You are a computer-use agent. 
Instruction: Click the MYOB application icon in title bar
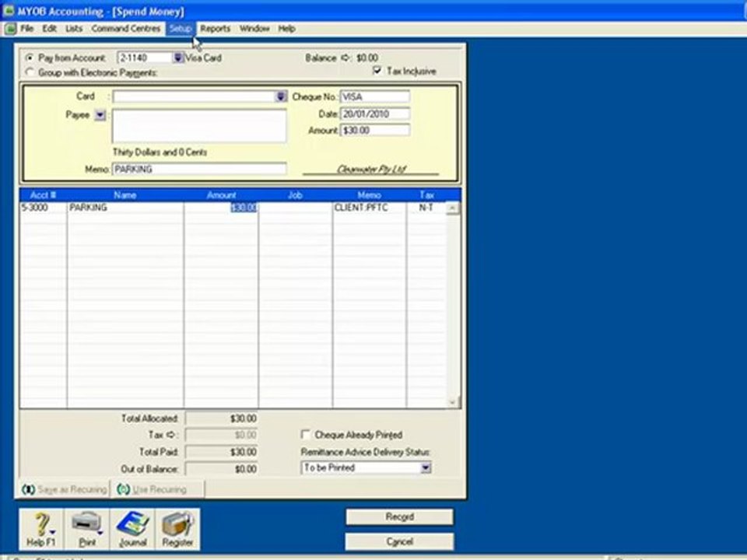tap(8, 10)
